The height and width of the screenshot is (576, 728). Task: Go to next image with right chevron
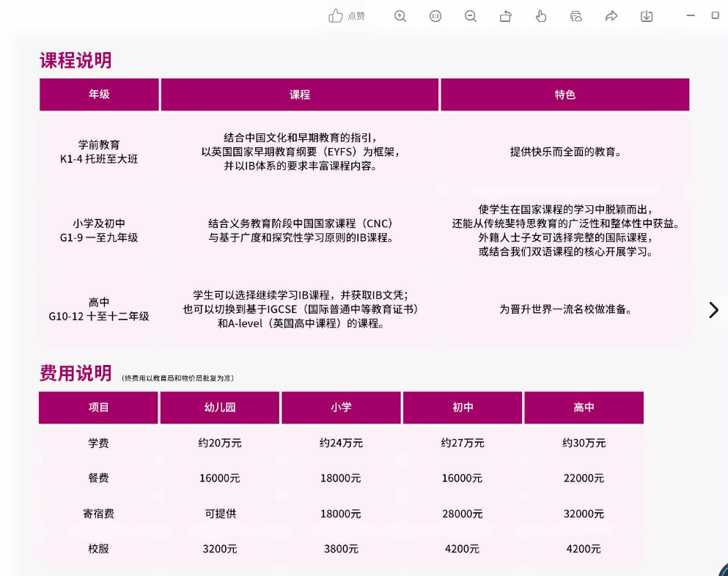pos(713,310)
